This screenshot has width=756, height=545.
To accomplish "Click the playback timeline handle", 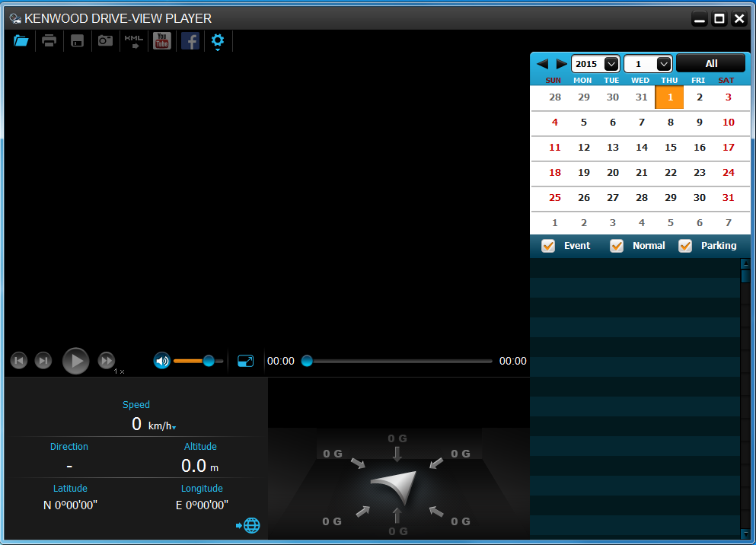I will coord(307,361).
